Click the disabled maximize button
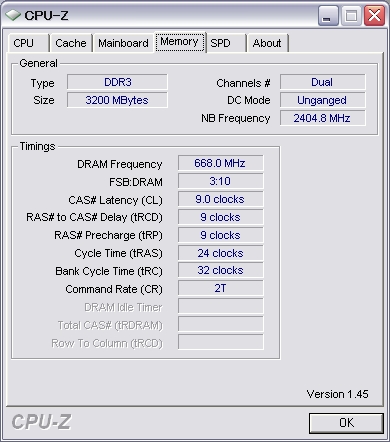 point(351,15)
